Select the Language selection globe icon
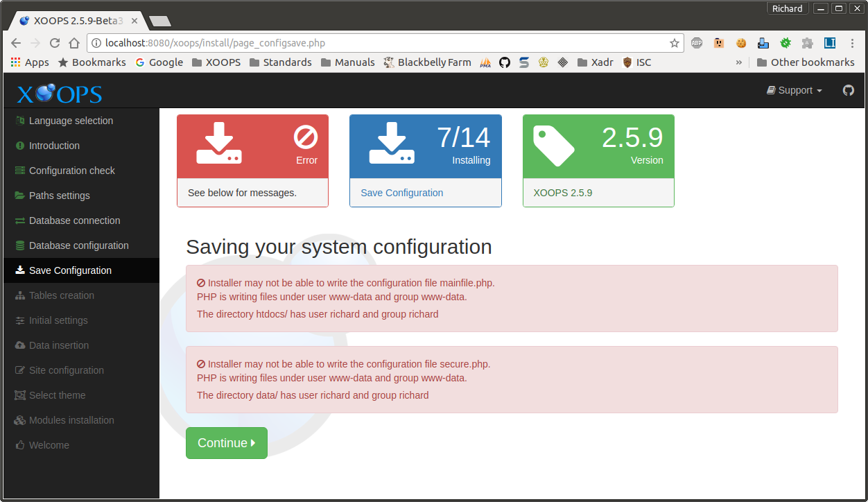The height and width of the screenshot is (502, 868). [x=19, y=121]
